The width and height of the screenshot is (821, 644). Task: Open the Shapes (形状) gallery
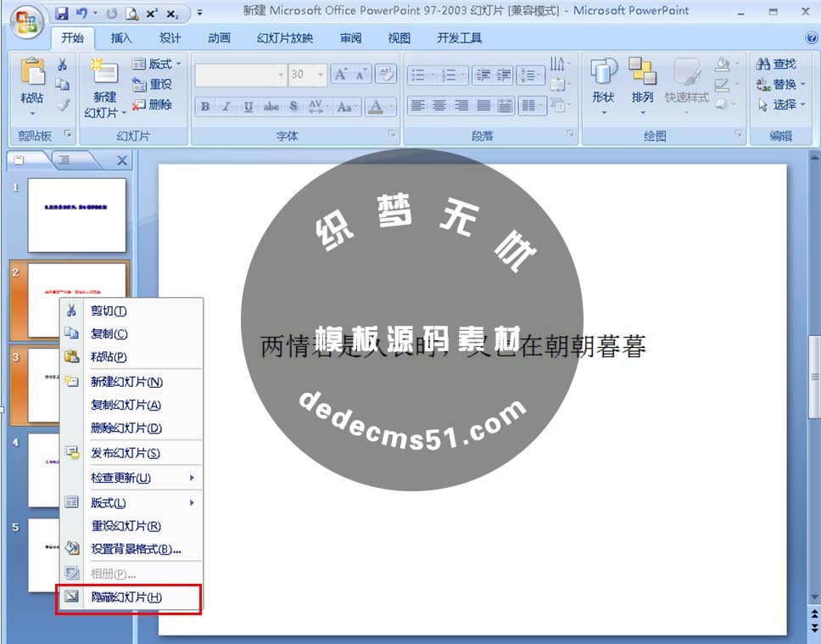(x=603, y=84)
